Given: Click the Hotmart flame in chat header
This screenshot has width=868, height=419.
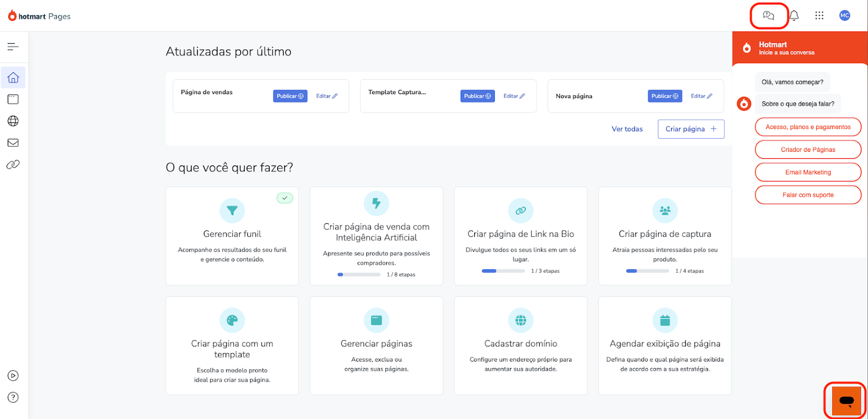Looking at the screenshot, I should click(747, 48).
